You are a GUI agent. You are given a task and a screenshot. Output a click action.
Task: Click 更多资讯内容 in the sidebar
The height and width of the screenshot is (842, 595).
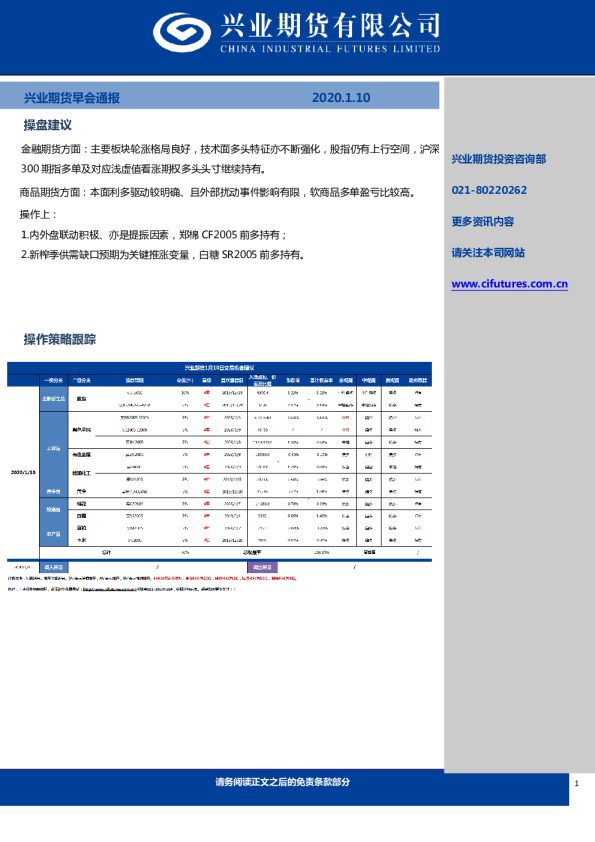(483, 221)
